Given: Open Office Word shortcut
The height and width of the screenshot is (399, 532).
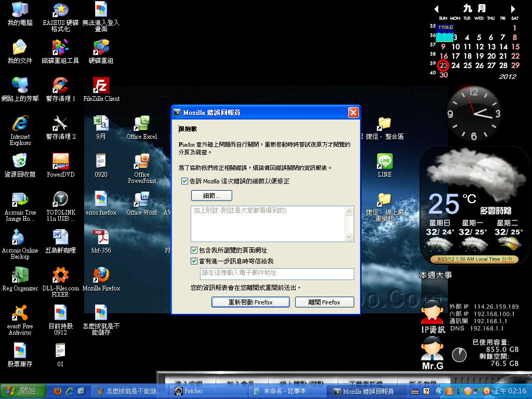Looking at the screenshot, I should pos(141,204).
